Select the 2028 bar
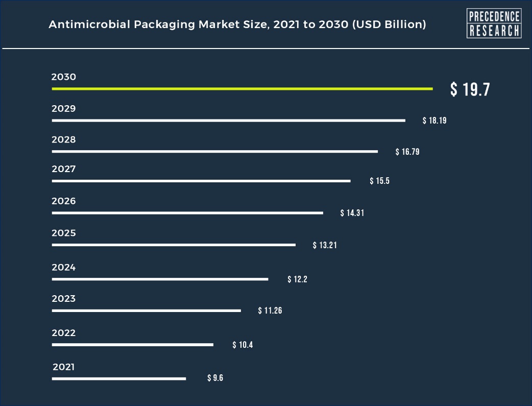The height and width of the screenshot is (406, 532). point(214,152)
